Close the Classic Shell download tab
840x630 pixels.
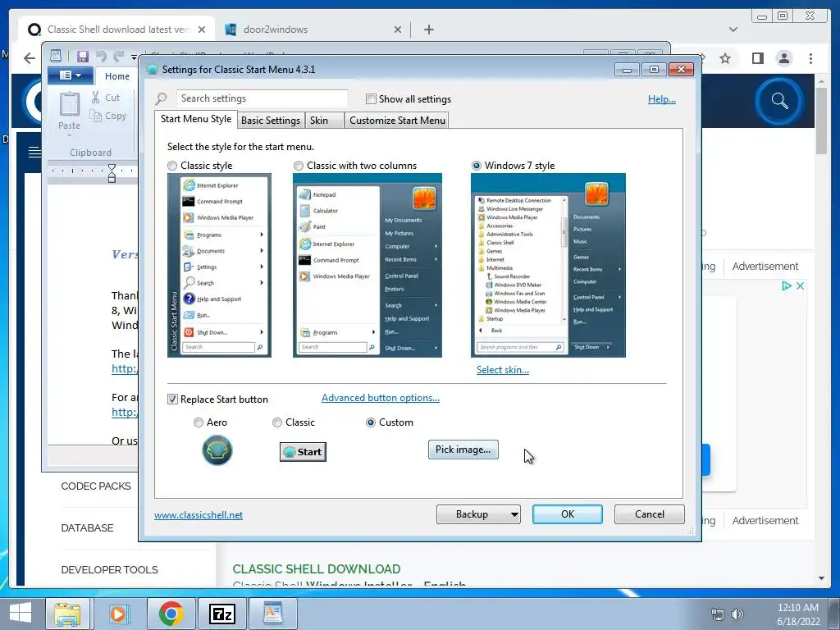coord(202,30)
